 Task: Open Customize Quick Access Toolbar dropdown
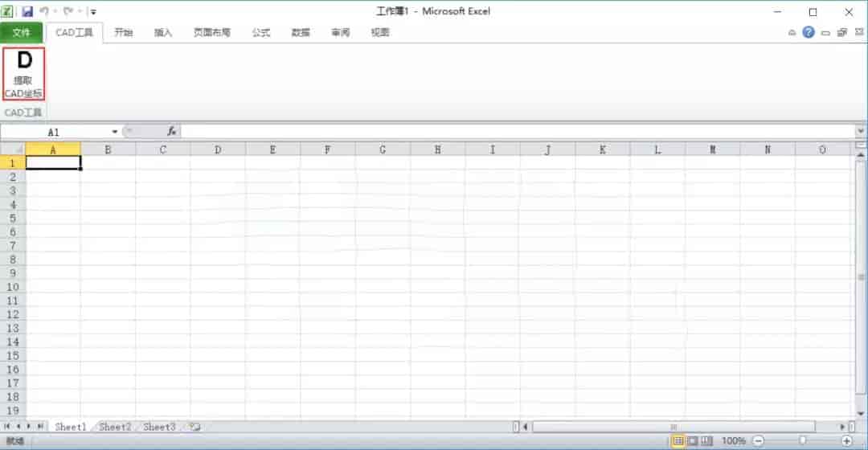click(x=93, y=12)
